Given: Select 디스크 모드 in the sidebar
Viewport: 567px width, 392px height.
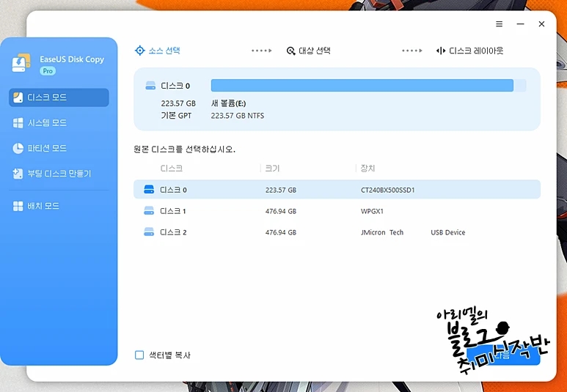Looking at the screenshot, I should (59, 97).
